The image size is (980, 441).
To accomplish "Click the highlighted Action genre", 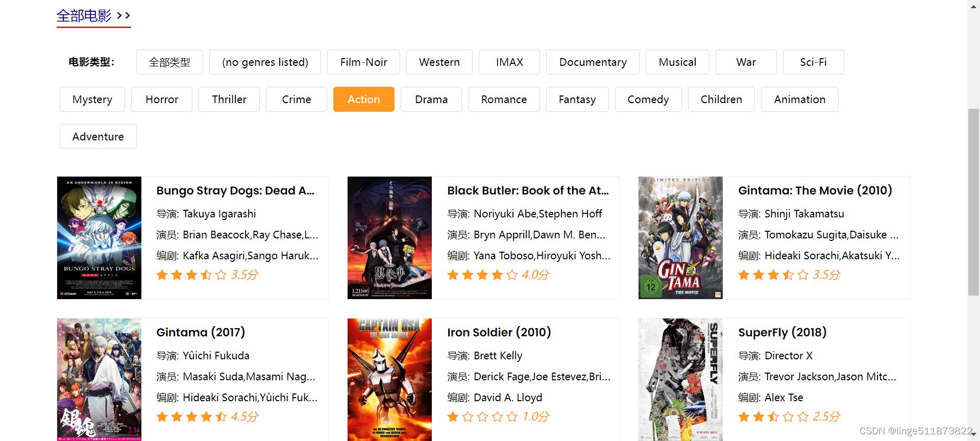I will pos(364,100).
